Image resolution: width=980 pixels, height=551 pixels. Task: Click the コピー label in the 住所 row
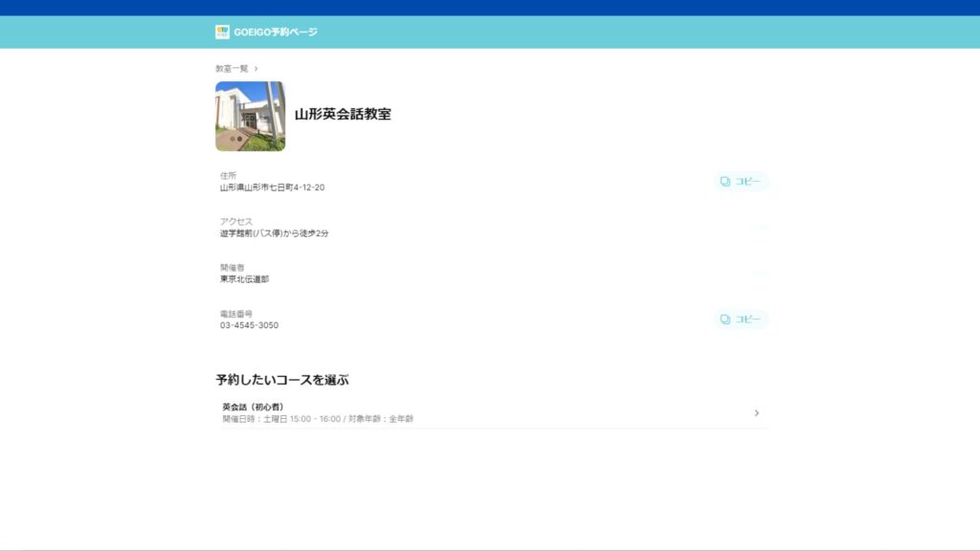(x=747, y=181)
